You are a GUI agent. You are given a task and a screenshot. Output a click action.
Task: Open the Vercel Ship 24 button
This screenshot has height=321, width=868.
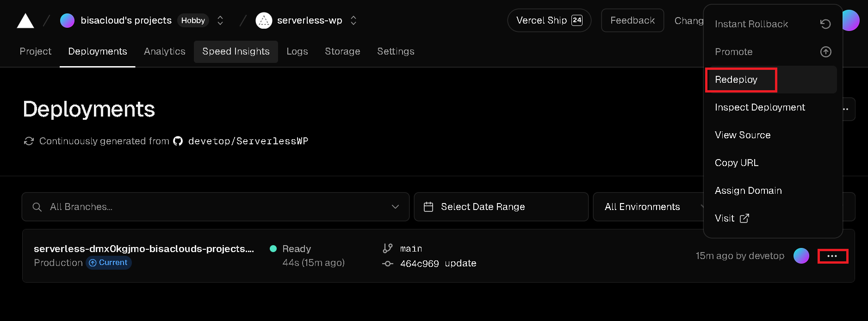click(x=549, y=20)
